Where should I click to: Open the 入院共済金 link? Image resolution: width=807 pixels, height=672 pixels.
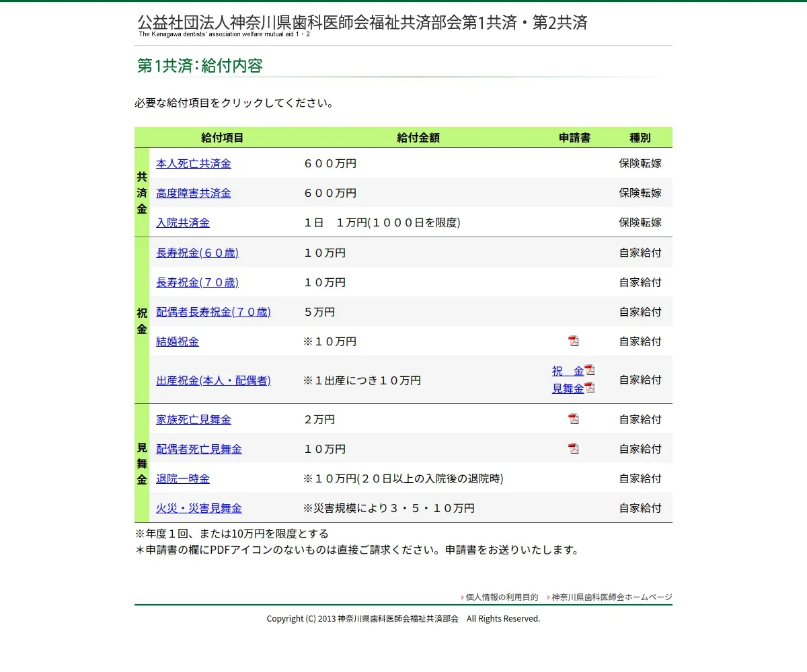click(x=183, y=222)
